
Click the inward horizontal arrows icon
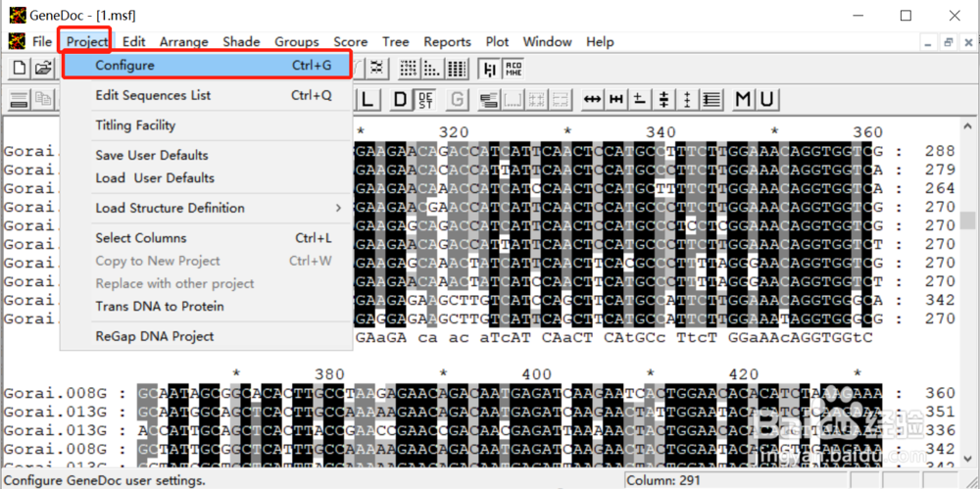tap(615, 99)
